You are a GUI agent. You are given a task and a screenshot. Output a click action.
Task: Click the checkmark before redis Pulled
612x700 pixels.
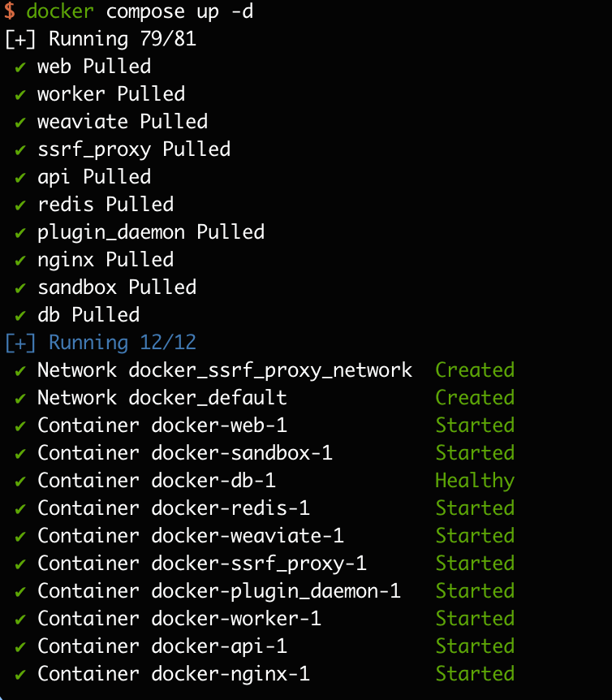20,205
